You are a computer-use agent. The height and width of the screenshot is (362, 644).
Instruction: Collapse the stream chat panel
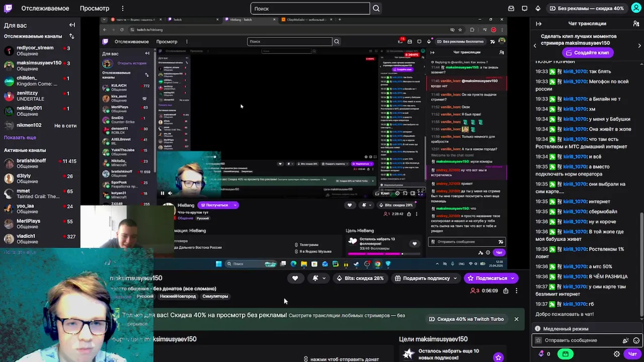[538, 24]
